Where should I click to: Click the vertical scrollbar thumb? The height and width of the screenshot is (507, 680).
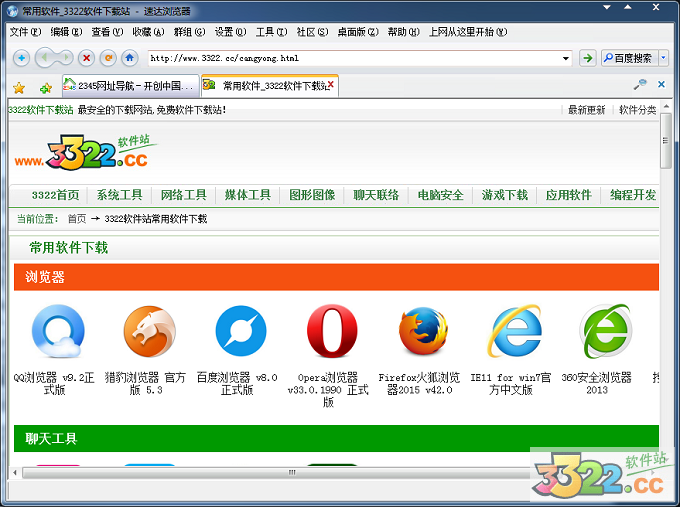click(666, 141)
